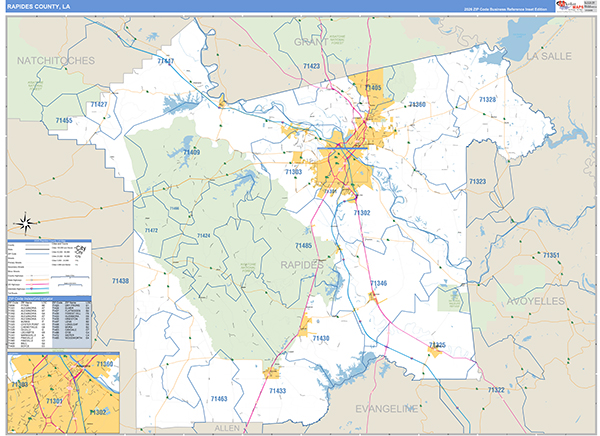Viewport: 600px width, 436px height.
Task: Click the NATCHITOCHES parish label
Action: (x=56, y=60)
